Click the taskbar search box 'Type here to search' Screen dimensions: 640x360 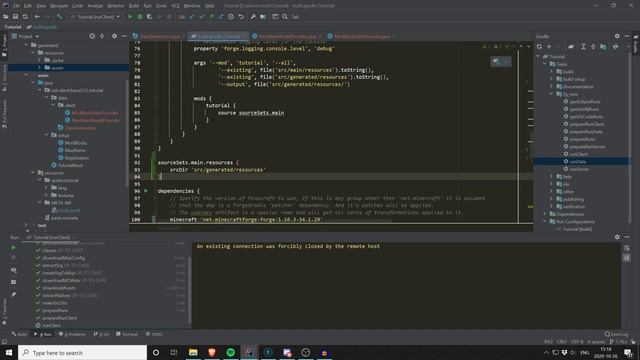pos(82,352)
